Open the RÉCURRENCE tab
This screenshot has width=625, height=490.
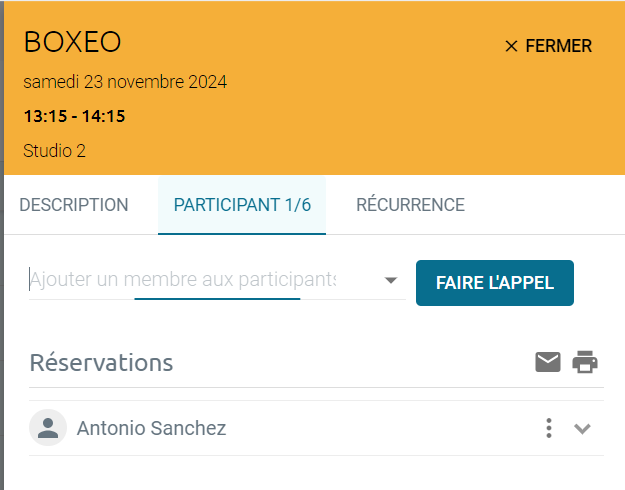pos(411,205)
